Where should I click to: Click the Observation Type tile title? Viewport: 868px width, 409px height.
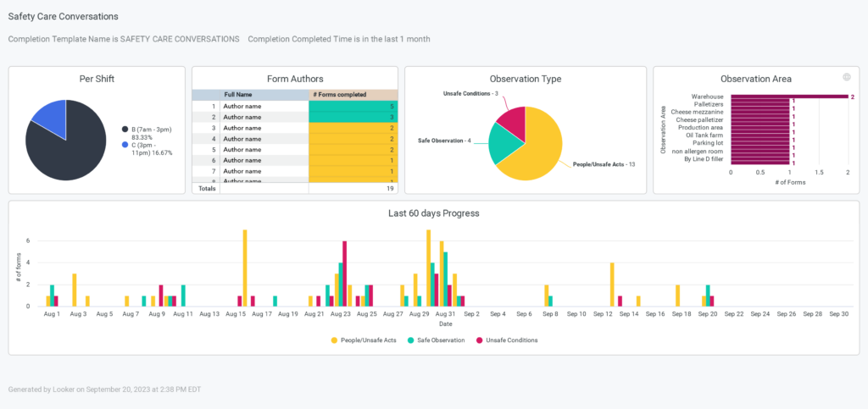pyautogui.click(x=526, y=79)
